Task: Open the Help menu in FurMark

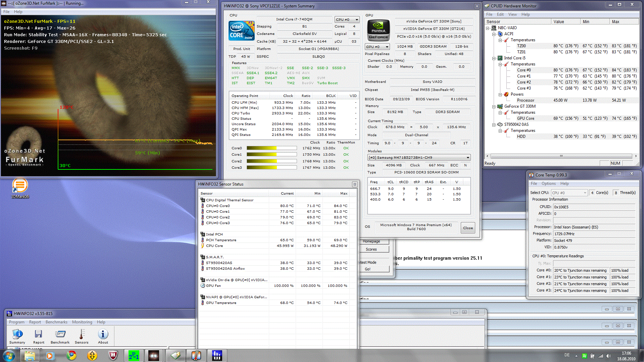Action: point(18,12)
